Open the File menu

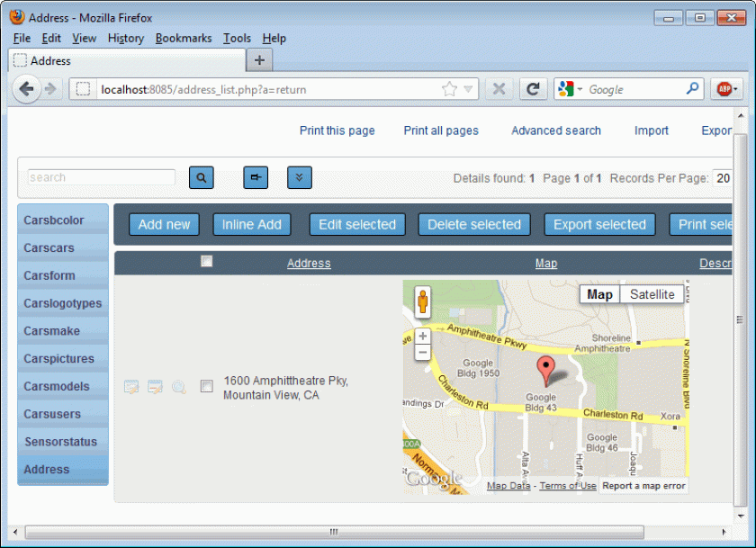pos(22,38)
